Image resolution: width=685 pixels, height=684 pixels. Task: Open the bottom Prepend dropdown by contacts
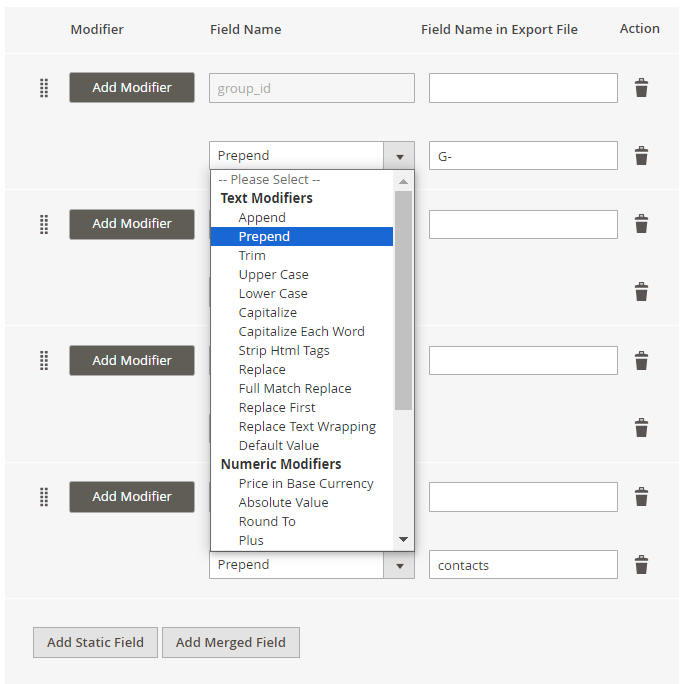click(399, 565)
